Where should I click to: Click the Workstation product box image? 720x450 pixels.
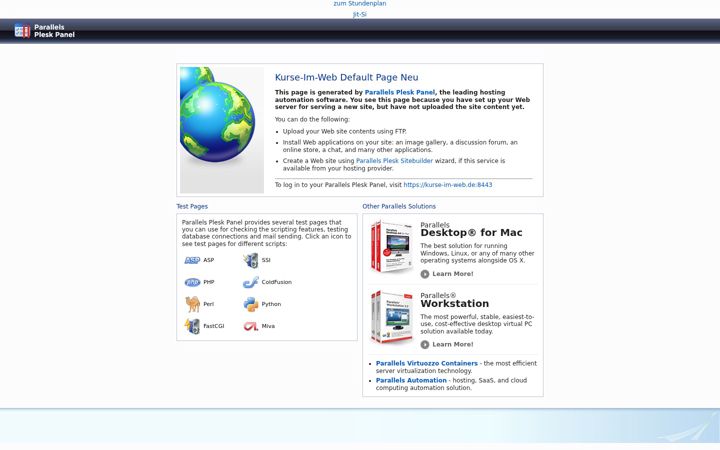coord(392,317)
